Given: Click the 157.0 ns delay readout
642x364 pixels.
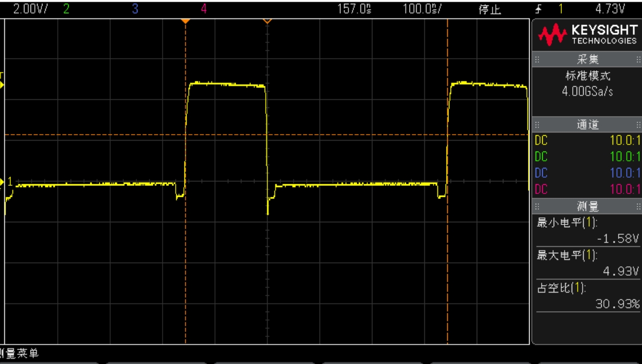Looking at the screenshot, I should [354, 9].
